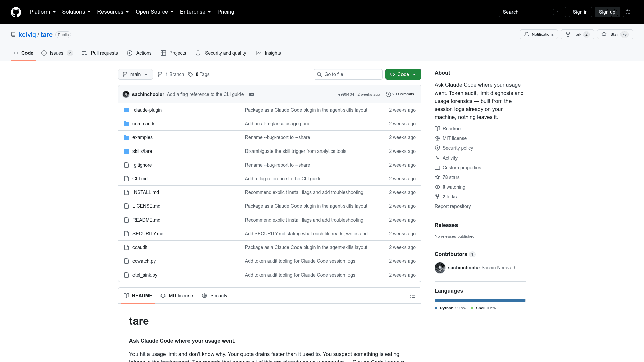
Task: Click the Notifications button
Action: (x=539, y=34)
